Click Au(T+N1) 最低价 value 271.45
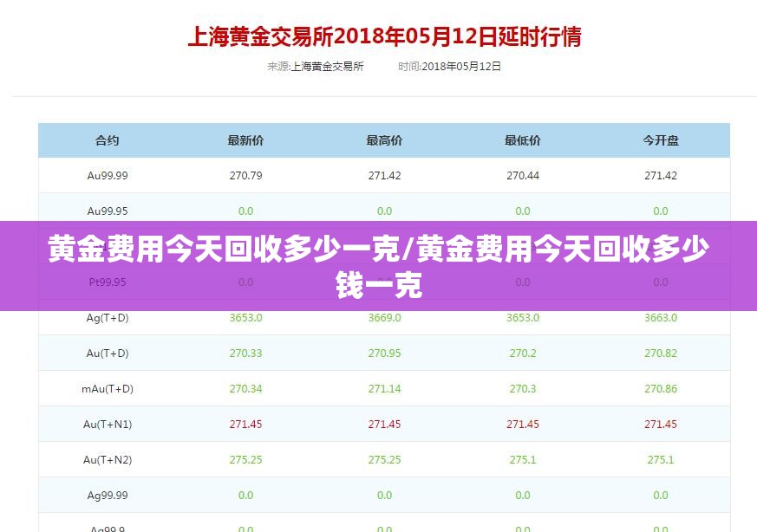The image size is (757, 532). [522, 425]
